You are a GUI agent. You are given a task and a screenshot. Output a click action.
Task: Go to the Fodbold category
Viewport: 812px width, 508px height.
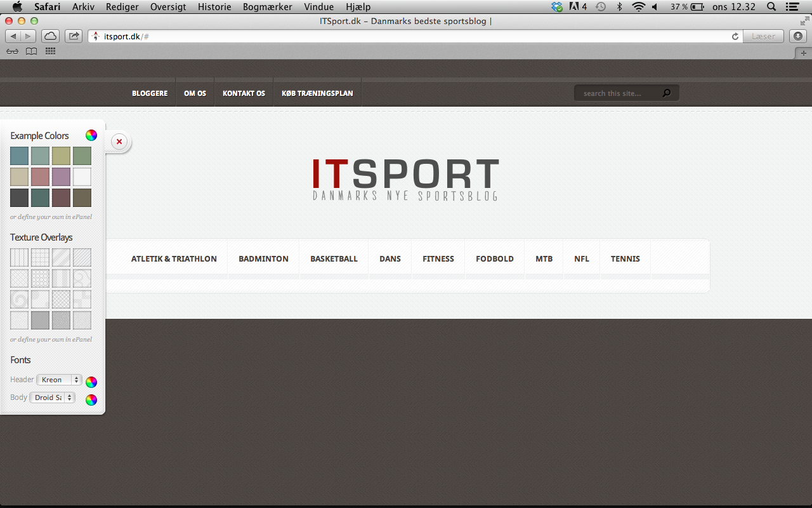coord(494,259)
